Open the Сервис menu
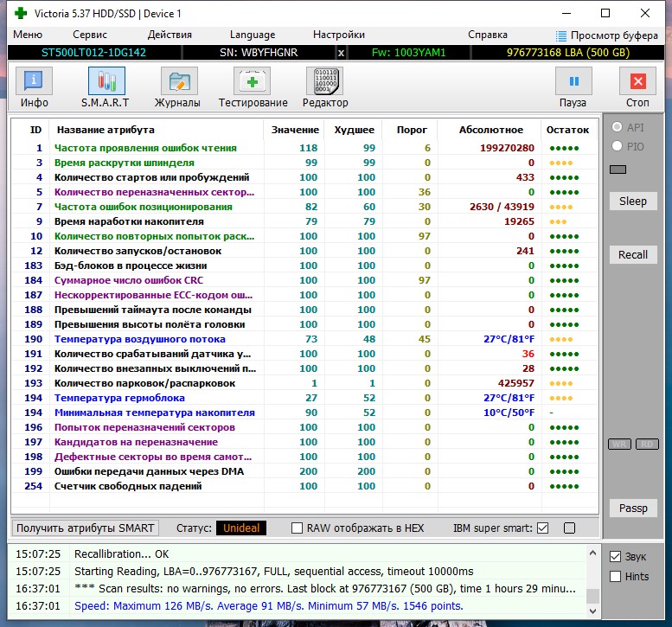This screenshot has width=672, height=627. [90, 35]
